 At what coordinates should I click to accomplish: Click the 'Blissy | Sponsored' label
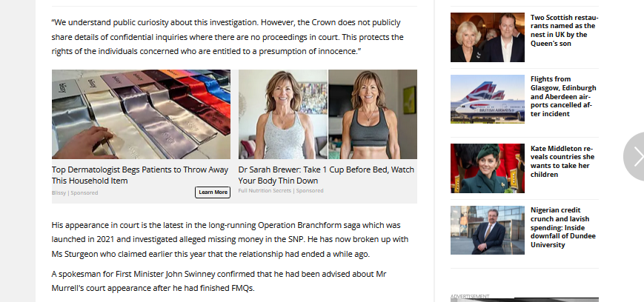point(75,193)
